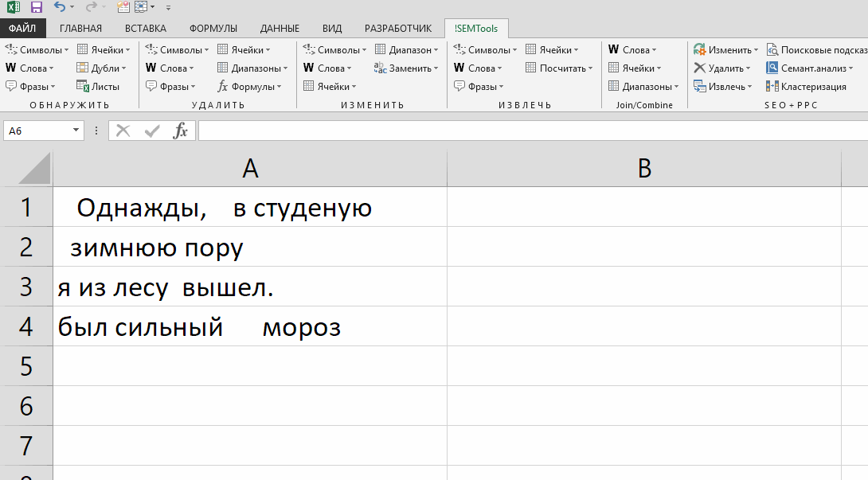Open Фразы dropdown in ОБНАРУЖИТЬ group
The width and height of the screenshot is (868, 480).
(30, 86)
